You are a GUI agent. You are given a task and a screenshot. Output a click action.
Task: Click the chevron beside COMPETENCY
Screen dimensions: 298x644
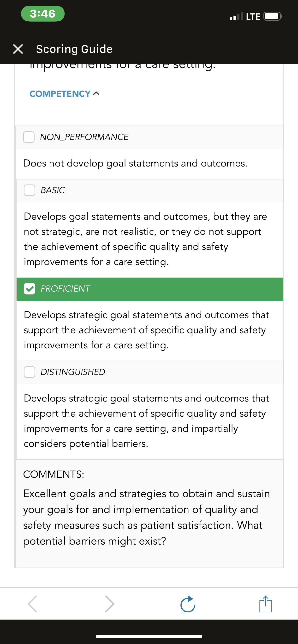tap(96, 93)
